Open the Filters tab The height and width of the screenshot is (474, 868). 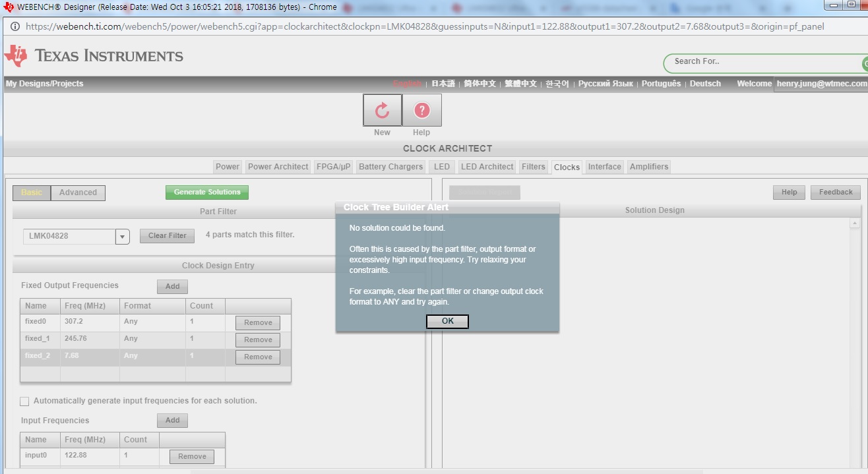[x=534, y=167]
